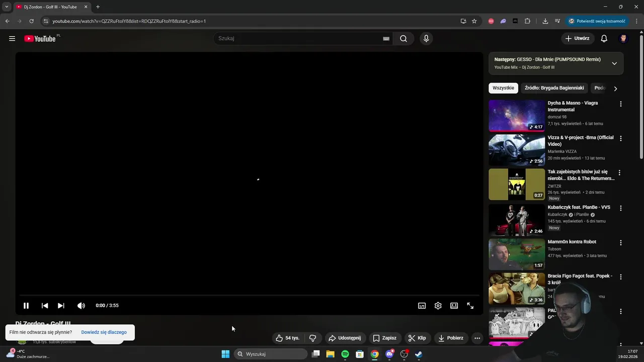Go to the YouTube home logo
This screenshot has height=362, width=644.
point(40,39)
